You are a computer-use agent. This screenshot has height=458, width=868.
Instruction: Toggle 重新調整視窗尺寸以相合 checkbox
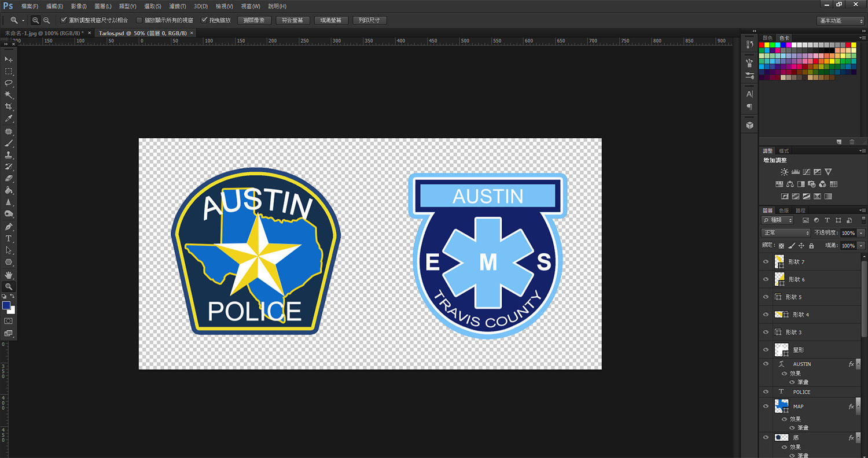tap(64, 20)
